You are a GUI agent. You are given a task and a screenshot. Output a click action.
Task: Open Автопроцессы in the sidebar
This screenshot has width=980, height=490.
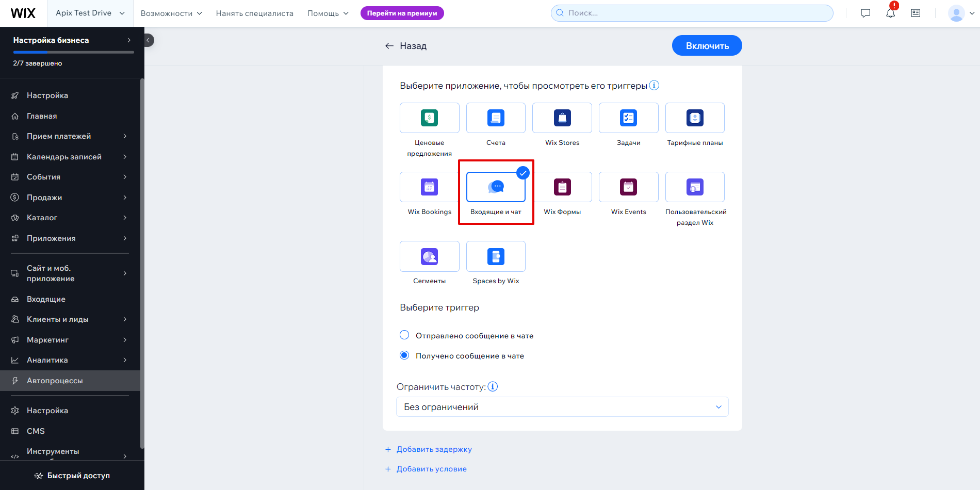[x=70, y=381]
